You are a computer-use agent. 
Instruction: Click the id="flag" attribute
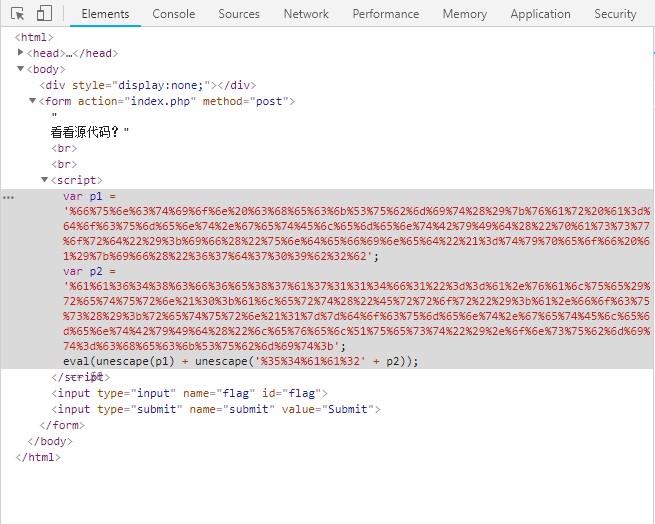pyautogui.click(x=292, y=393)
